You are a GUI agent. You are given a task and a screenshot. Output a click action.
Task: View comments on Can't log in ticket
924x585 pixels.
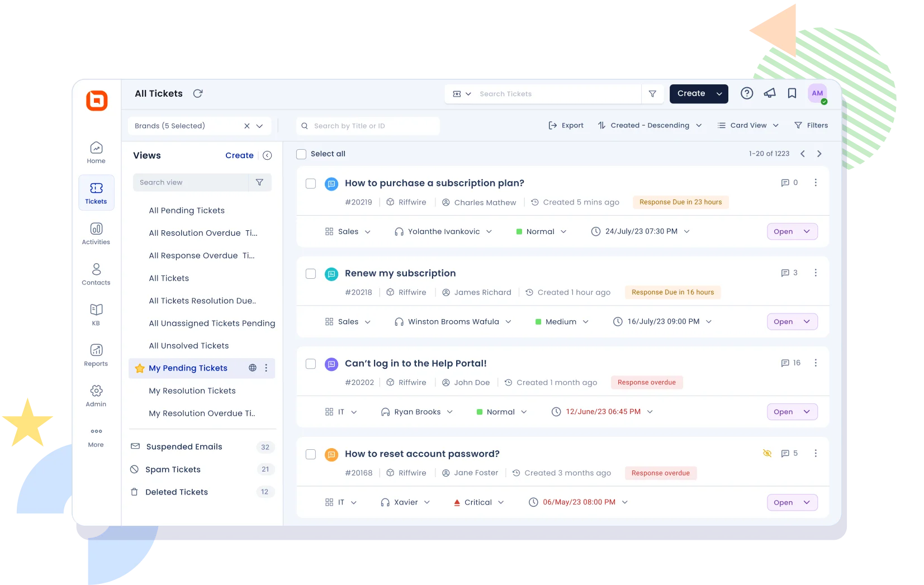pyautogui.click(x=790, y=363)
